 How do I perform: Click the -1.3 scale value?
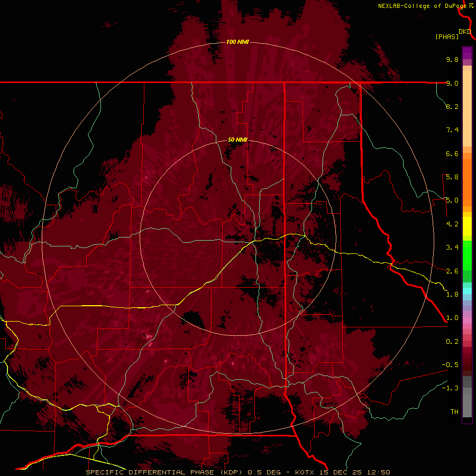coord(450,388)
